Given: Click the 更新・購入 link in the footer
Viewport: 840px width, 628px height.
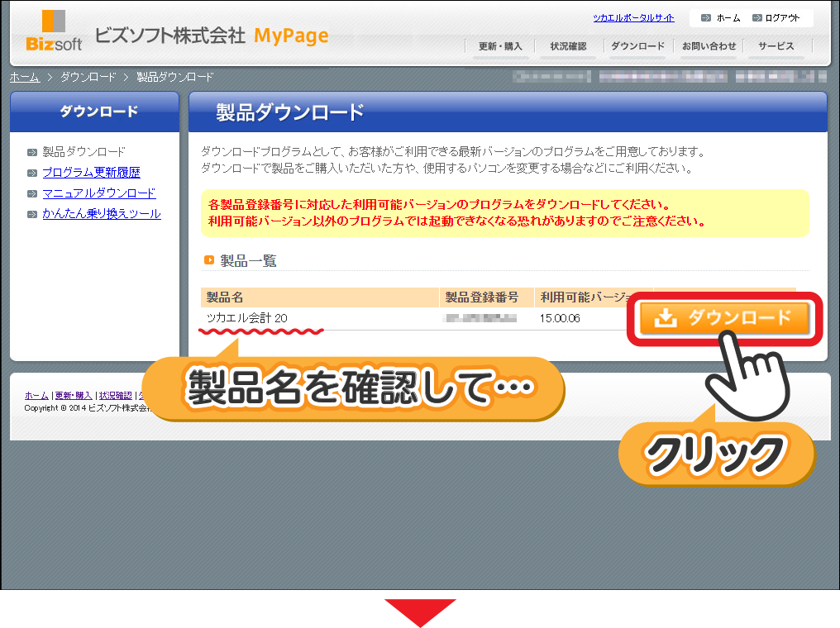Looking at the screenshot, I should coord(74,396).
